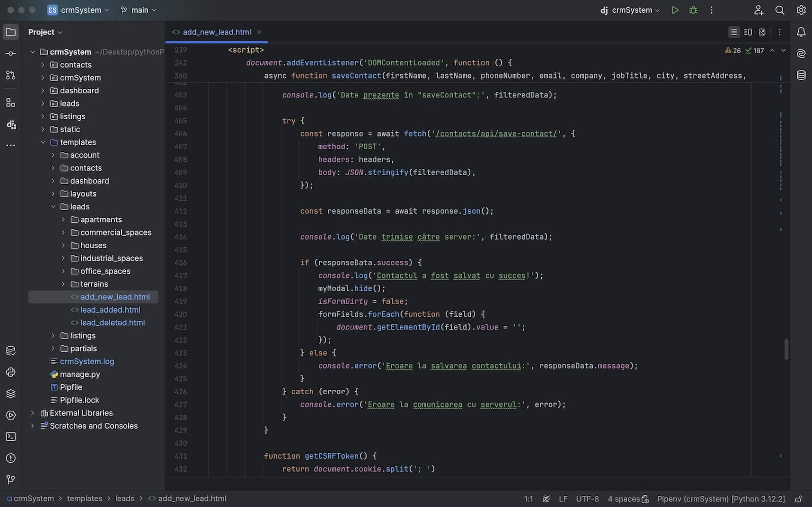The width and height of the screenshot is (812, 507).
Task: Expand the apartments folder
Action: click(63, 220)
